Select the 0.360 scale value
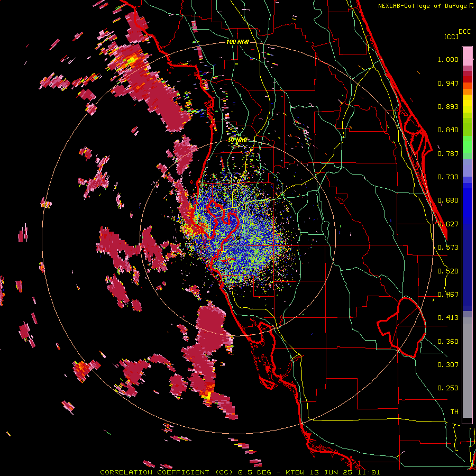Screen dimensions: 476x476 coord(448,341)
